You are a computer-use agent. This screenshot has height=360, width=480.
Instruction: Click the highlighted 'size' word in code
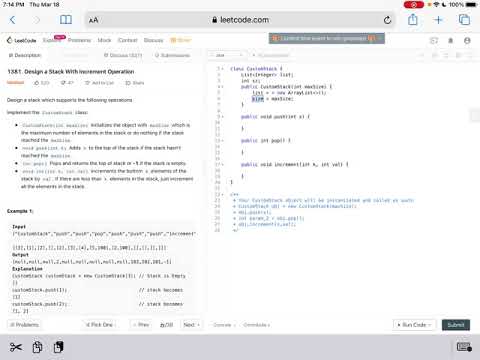258,99
